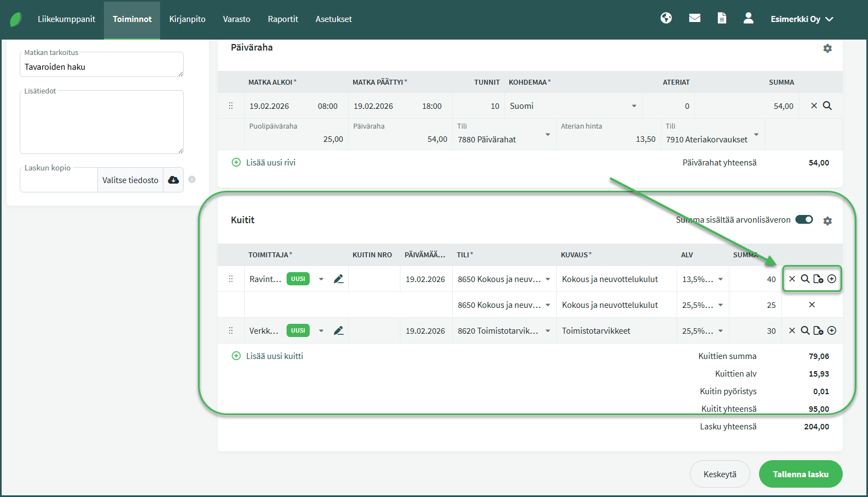The height and width of the screenshot is (497, 868).
Task: Click the upload cloud icon for Laskun kopio
Action: 173,180
